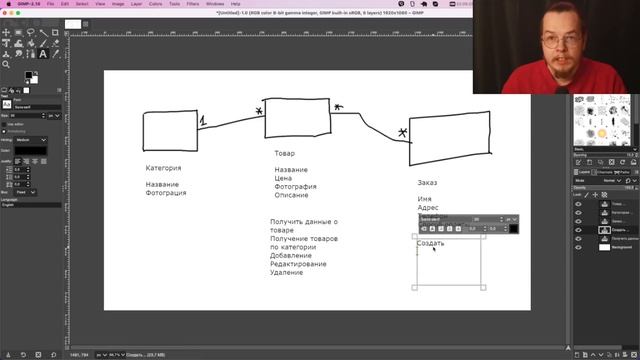Image resolution: width=640 pixels, height=360 pixels.
Task: Select the Paintbrush tool
Action: (43, 43)
